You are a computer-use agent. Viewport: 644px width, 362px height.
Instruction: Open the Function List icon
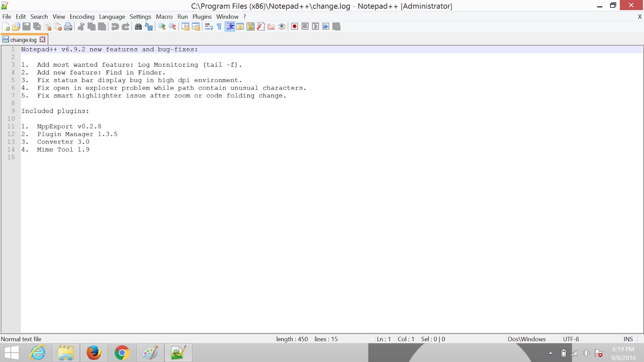[261, 27]
